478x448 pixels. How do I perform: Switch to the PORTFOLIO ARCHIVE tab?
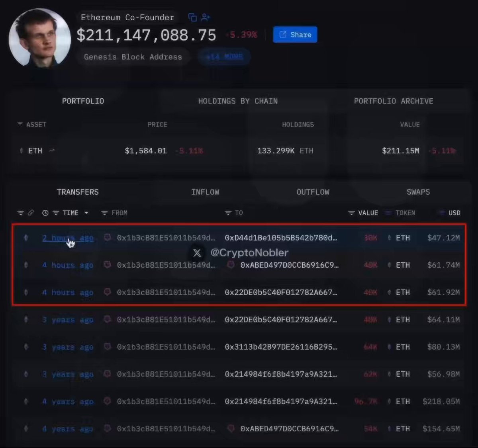(x=394, y=101)
